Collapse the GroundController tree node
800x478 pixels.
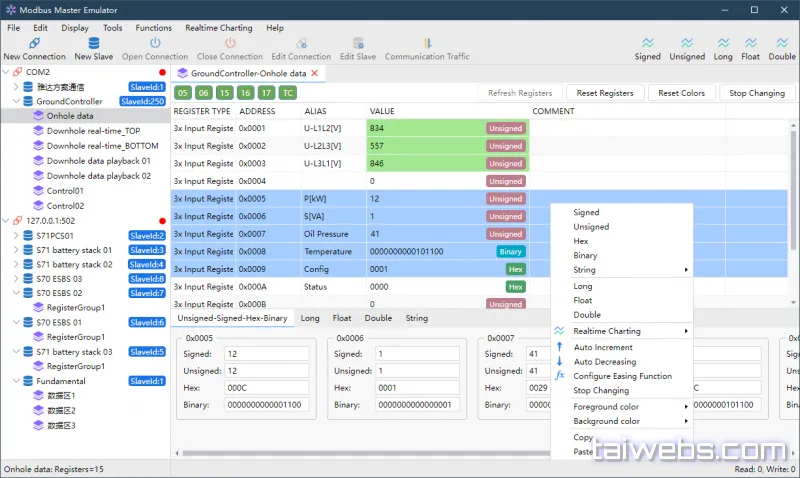click(x=16, y=101)
